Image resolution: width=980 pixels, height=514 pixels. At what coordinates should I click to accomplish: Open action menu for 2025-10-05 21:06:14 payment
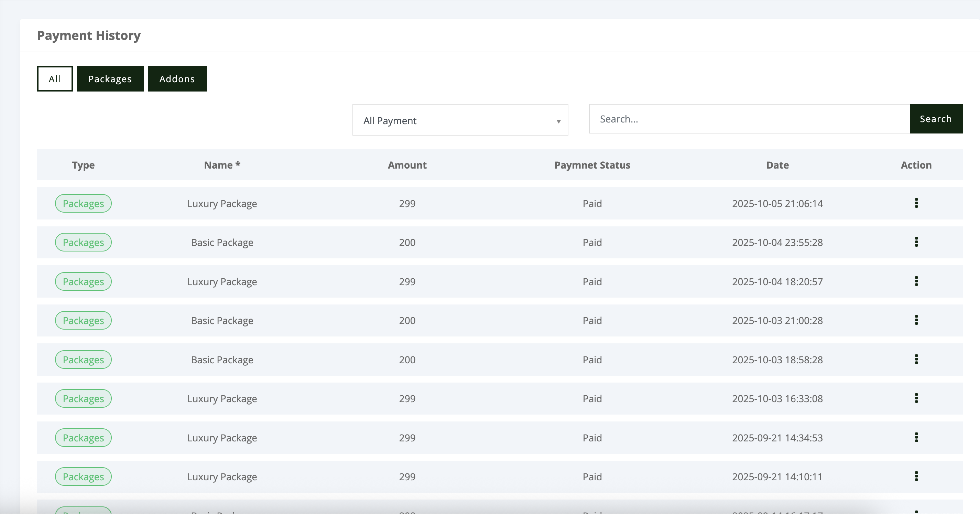(x=916, y=203)
